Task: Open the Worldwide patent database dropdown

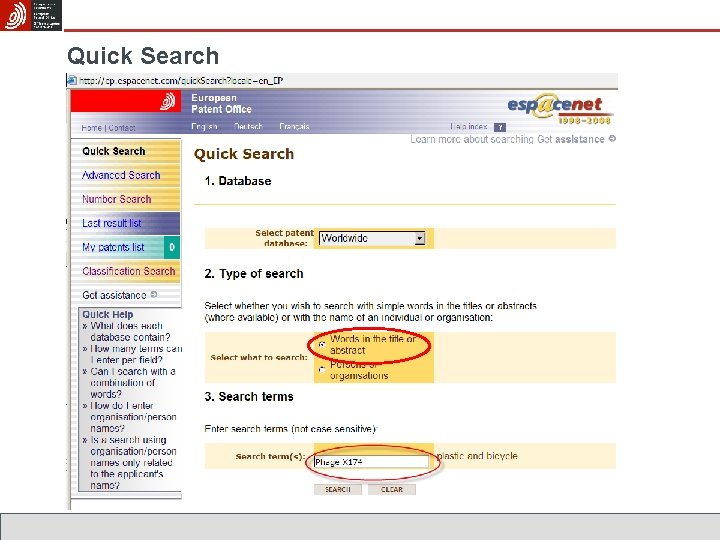Action: pos(372,238)
